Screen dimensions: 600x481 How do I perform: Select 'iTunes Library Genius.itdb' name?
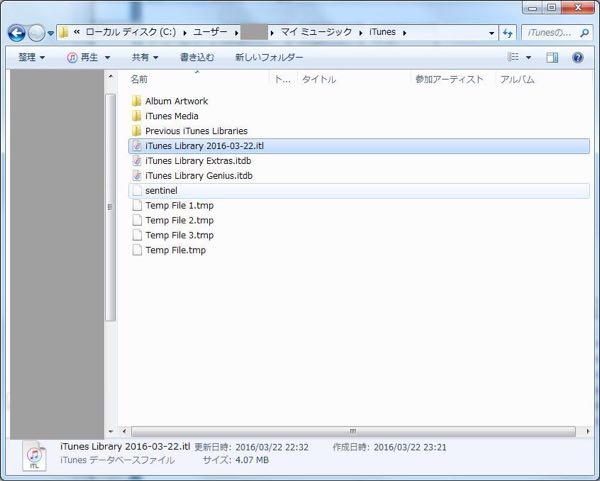pos(199,176)
